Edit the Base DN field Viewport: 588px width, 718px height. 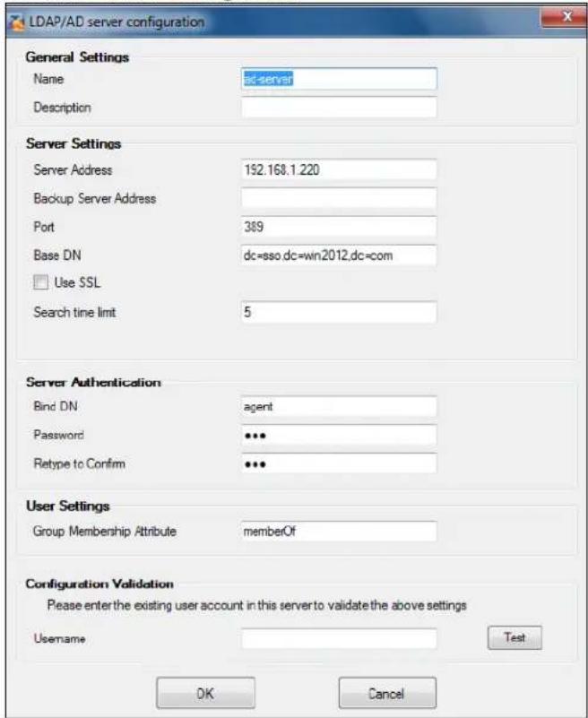[339, 255]
